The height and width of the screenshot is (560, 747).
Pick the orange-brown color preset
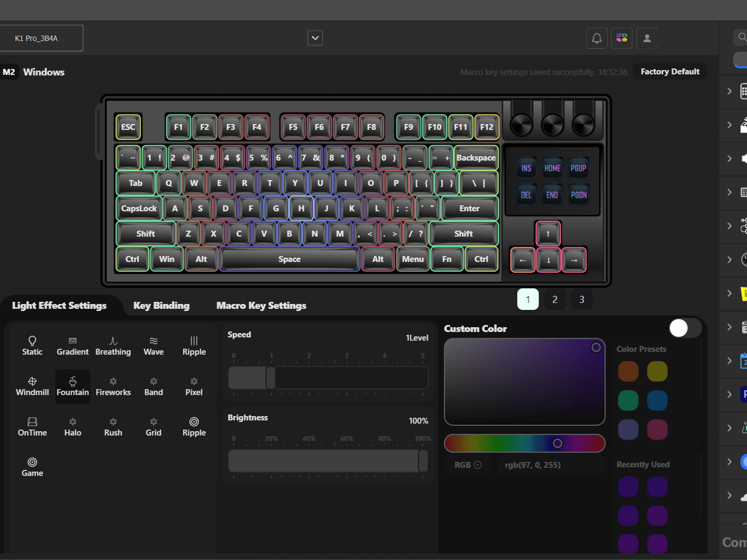[x=628, y=372]
